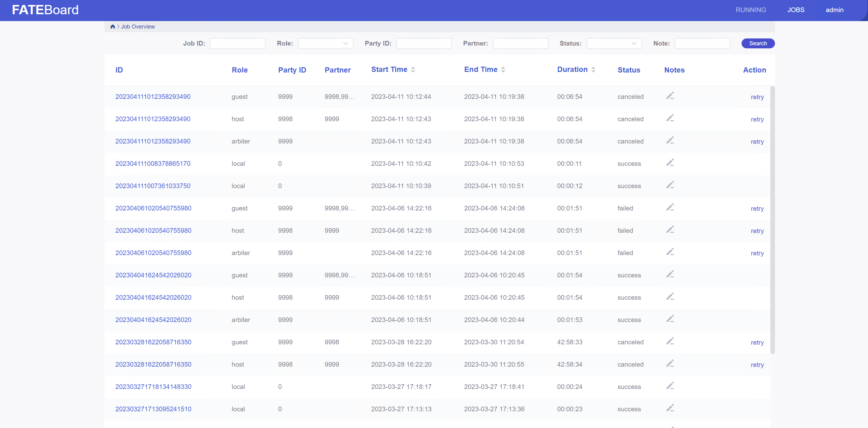Open the Role filter dropdown

click(x=325, y=43)
